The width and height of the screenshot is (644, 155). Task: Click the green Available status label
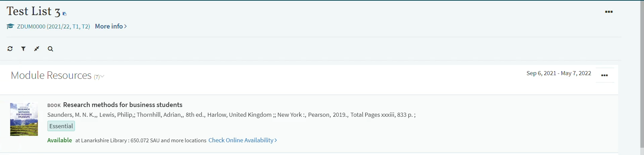[x=59, y=140]
